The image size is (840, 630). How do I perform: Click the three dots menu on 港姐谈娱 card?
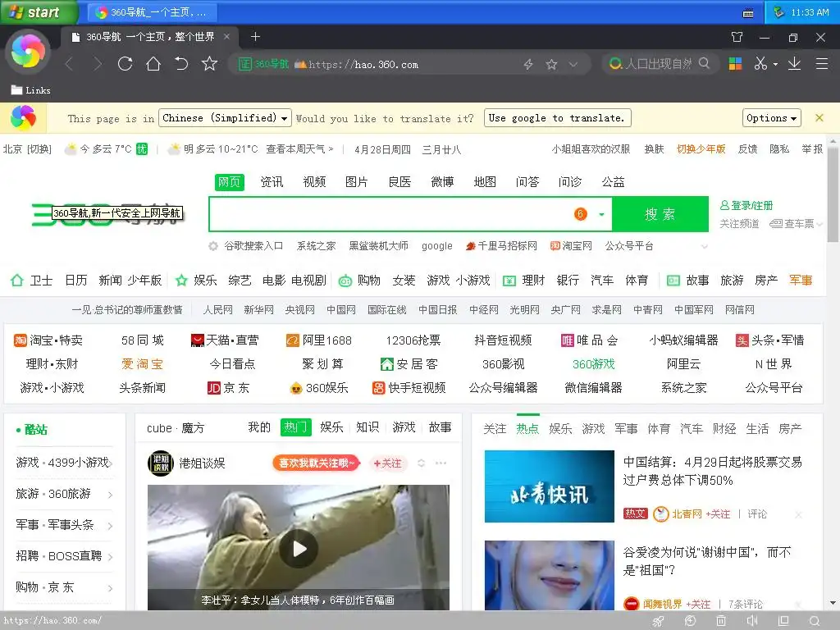[x=441, y=463]
